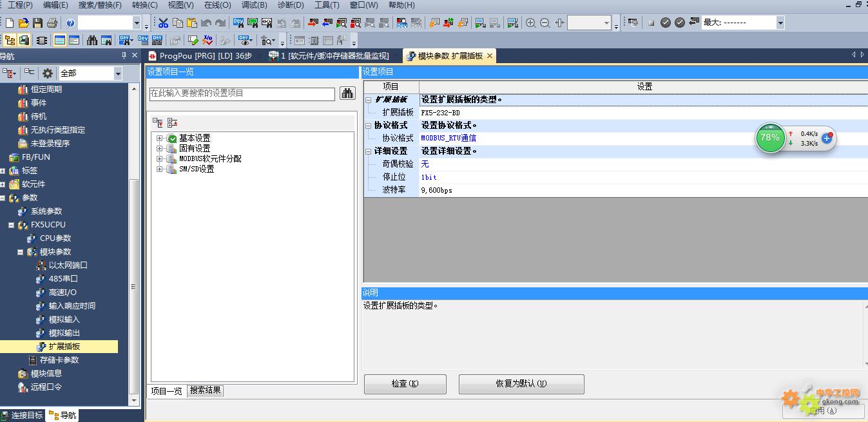Expand the 标签 navigation node
Screen dimensions: 868x422
(x=3, y=171)
